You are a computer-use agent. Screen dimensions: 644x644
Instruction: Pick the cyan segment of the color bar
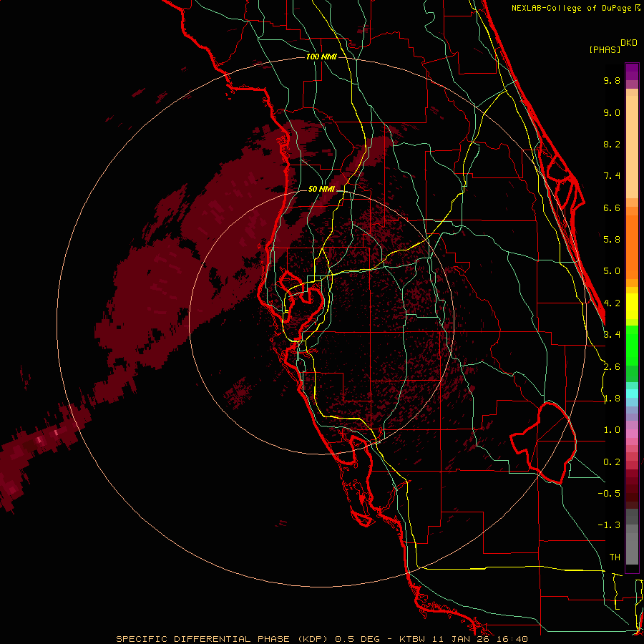point(632,394)
